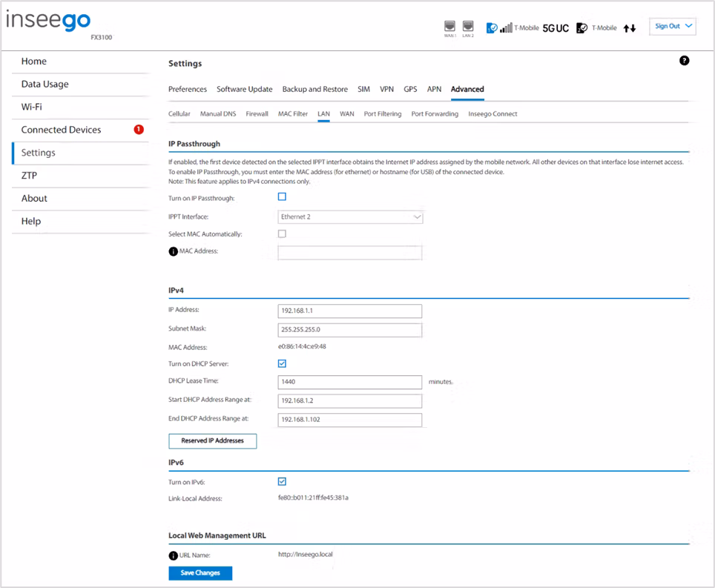Click the first SIM status check icon
The height and width of the screenshot is (588, 715).
coord(492,28)
